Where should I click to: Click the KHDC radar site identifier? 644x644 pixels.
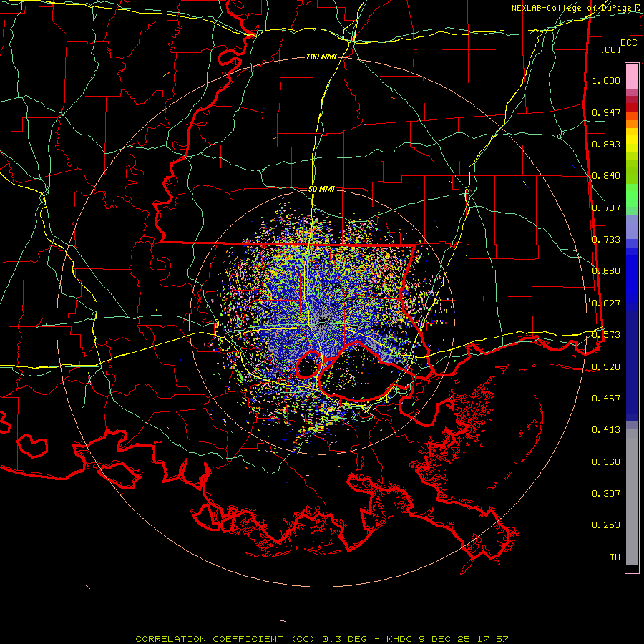(401, 639)
